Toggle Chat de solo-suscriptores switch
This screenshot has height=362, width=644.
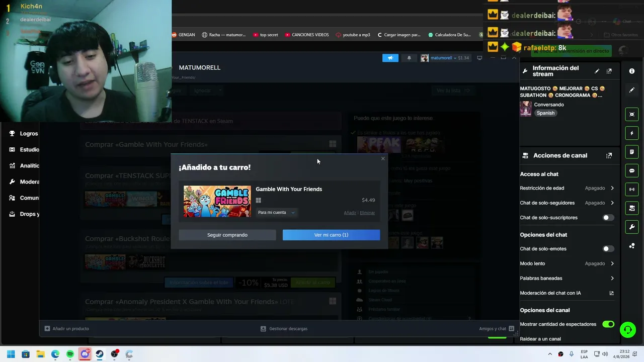[x=608, y=218]
